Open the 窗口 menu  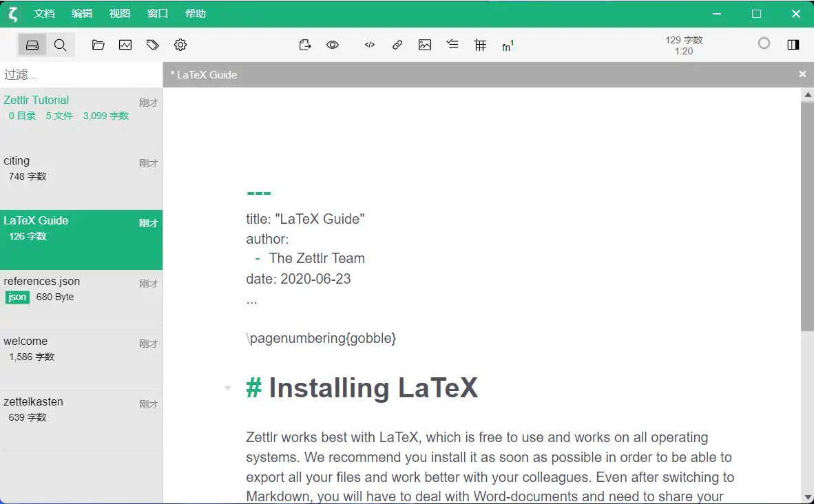[157, 14]
